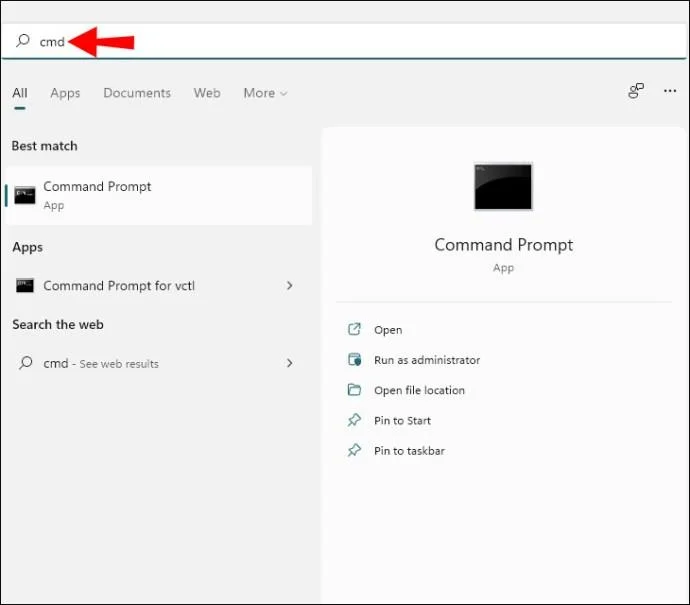Expand the More dropdown
Screen dimensions: 690x605
point(265,93)
